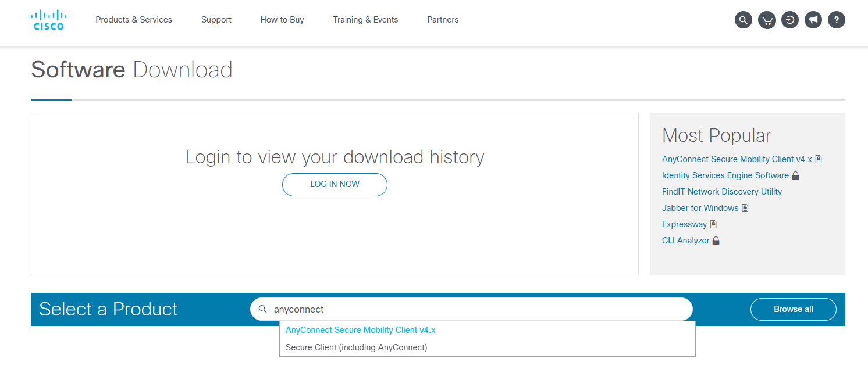Click the Browse all button
The width and height of the screenshot is (868, 373).
[x=794, y=309]
